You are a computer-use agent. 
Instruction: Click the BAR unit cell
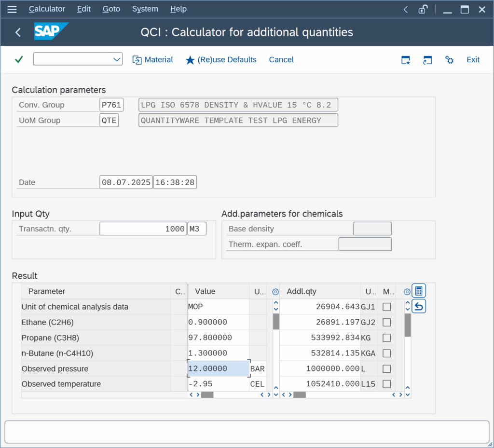pyautogui.click(x=258, y=368)
